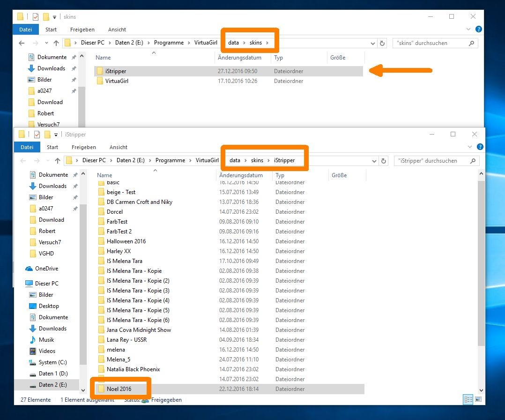Refresh the iStripper window folder view
505x420 pixels.
pyautogui.click(x=384, y=161)
